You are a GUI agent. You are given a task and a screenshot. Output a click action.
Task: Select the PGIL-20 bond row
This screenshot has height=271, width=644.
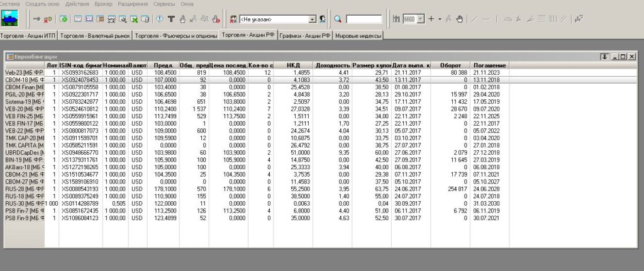320,94
